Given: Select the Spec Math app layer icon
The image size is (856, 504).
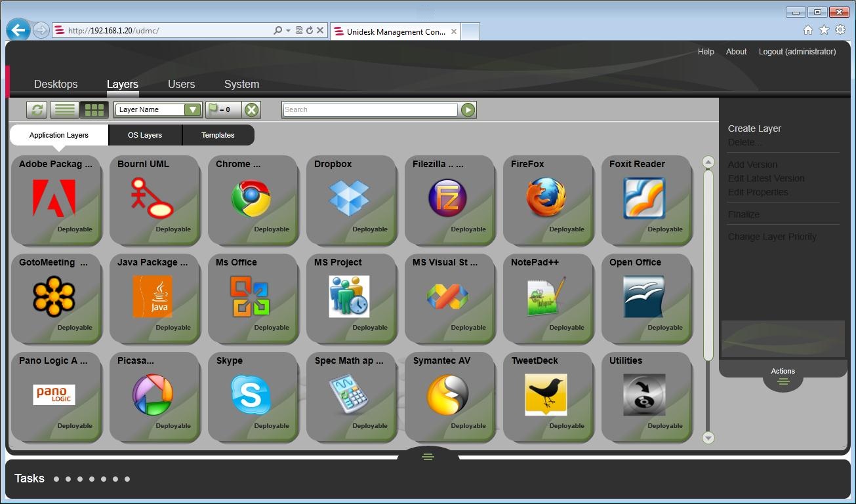Looking at the screenshot, I should point(349,395).
